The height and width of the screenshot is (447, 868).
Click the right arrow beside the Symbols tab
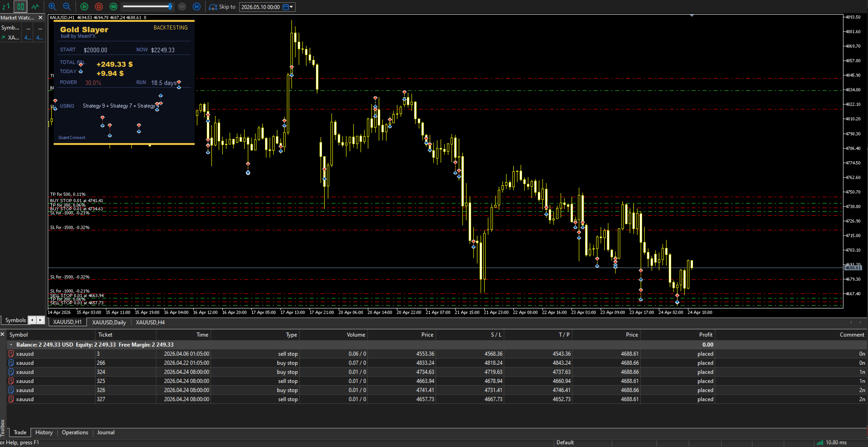(40, 320)
